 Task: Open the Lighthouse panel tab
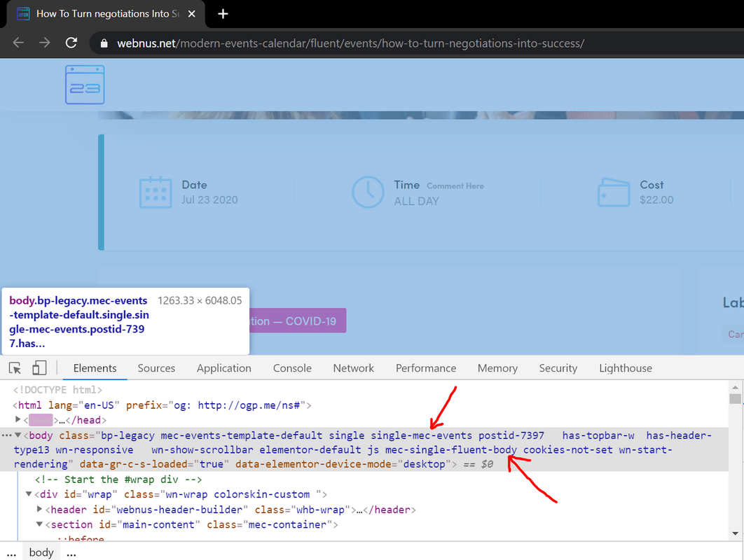pyautogui.click(x=625, y=368)
